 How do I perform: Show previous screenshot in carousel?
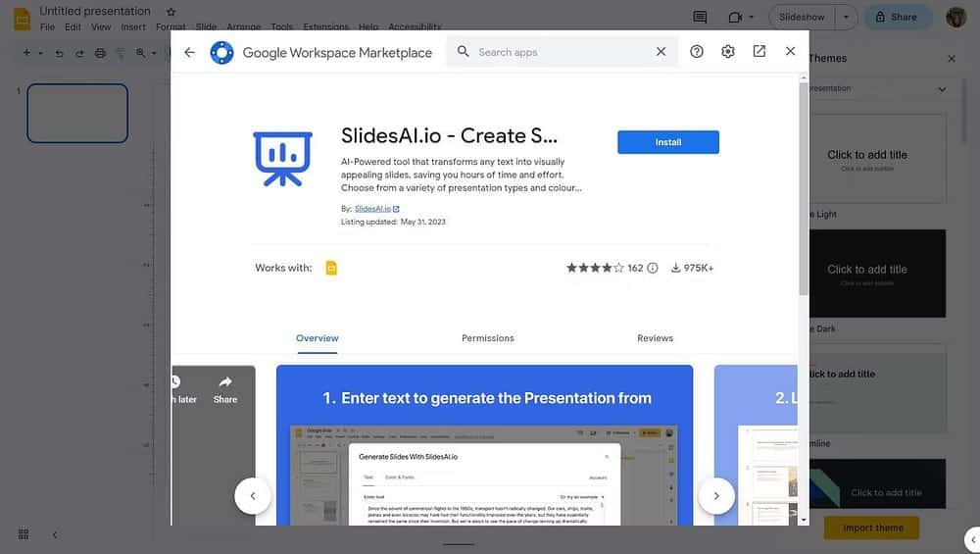pos(253,496)
